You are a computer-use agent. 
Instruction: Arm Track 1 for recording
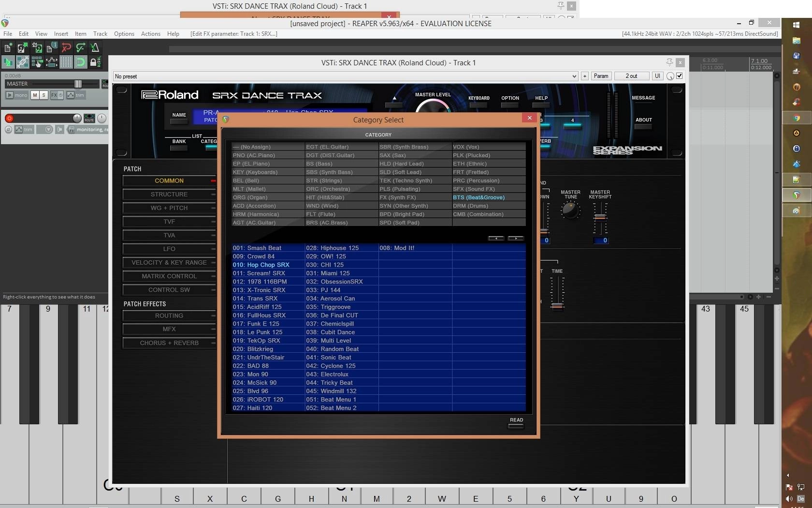click(x=9, y=118)
